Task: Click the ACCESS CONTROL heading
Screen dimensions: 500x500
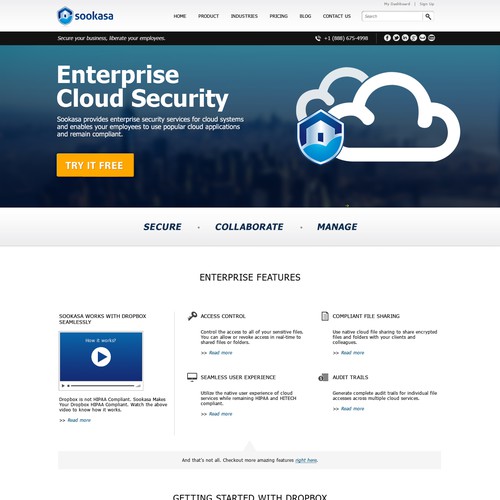Action: 223,316
